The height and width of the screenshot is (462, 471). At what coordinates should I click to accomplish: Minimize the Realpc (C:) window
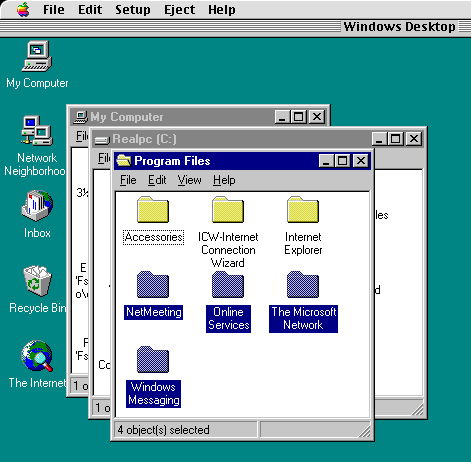point(379,139)
